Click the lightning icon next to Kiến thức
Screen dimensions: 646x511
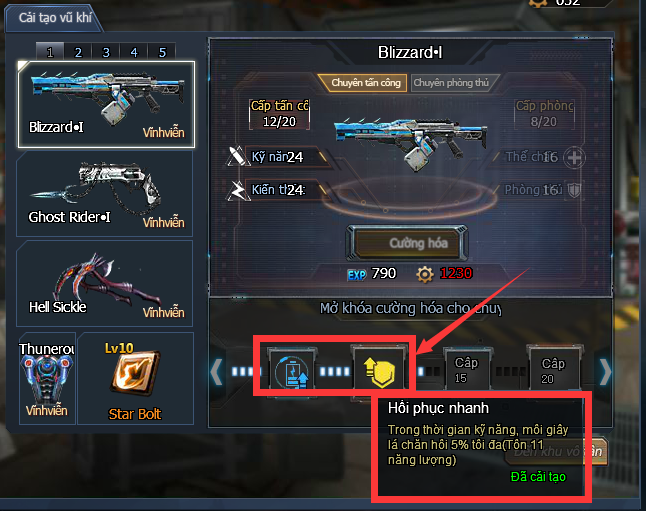click(237, 190)
